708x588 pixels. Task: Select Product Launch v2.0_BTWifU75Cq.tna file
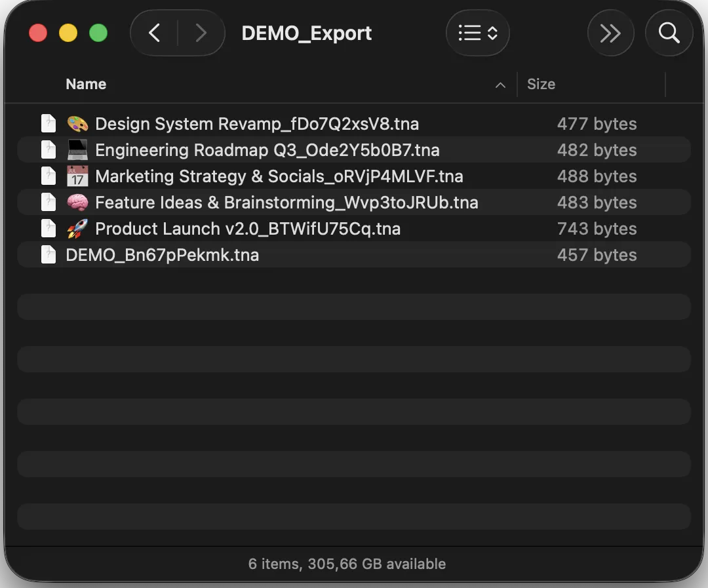pos(354,229)
